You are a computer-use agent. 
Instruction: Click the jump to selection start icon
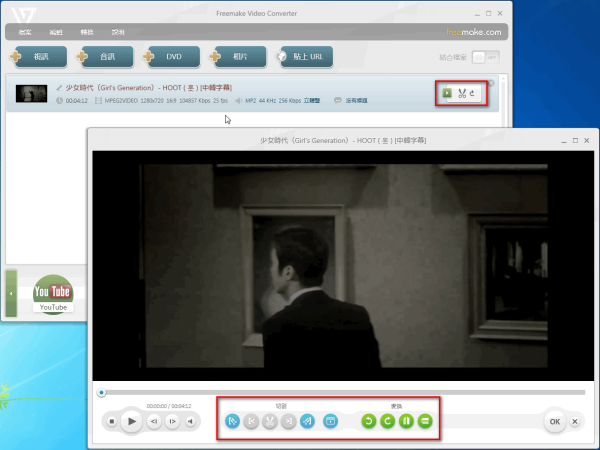click(x=251, y=421)
